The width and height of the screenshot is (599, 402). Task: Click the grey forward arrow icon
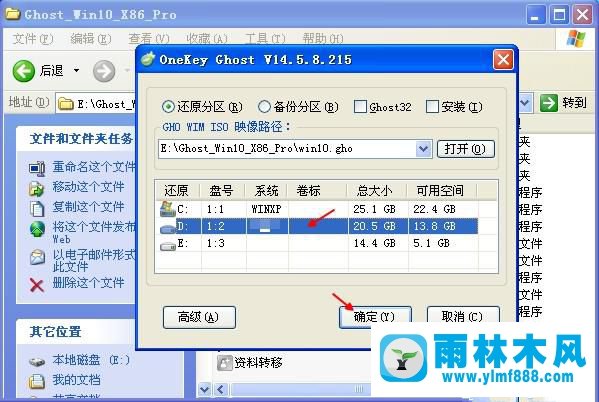coord(104,71)
